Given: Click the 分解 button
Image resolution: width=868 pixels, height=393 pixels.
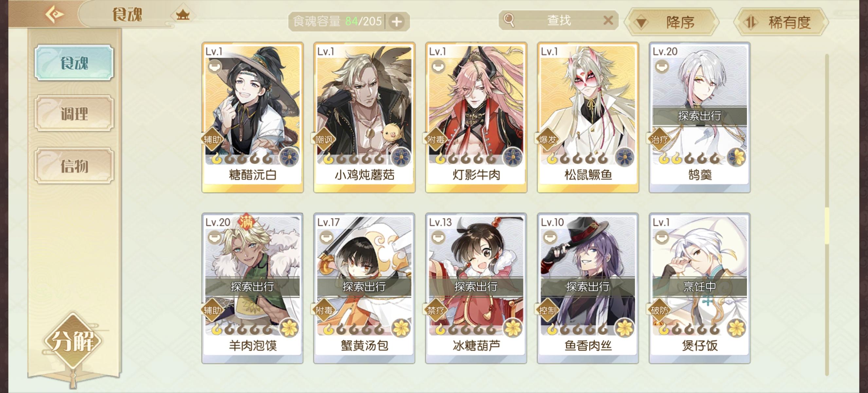Looking at the screenshot, I should 72,341.
